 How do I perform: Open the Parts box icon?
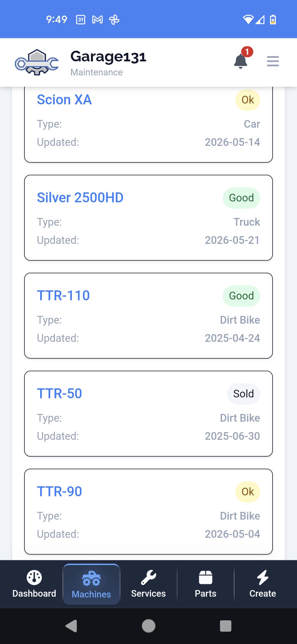coord(205,577)
